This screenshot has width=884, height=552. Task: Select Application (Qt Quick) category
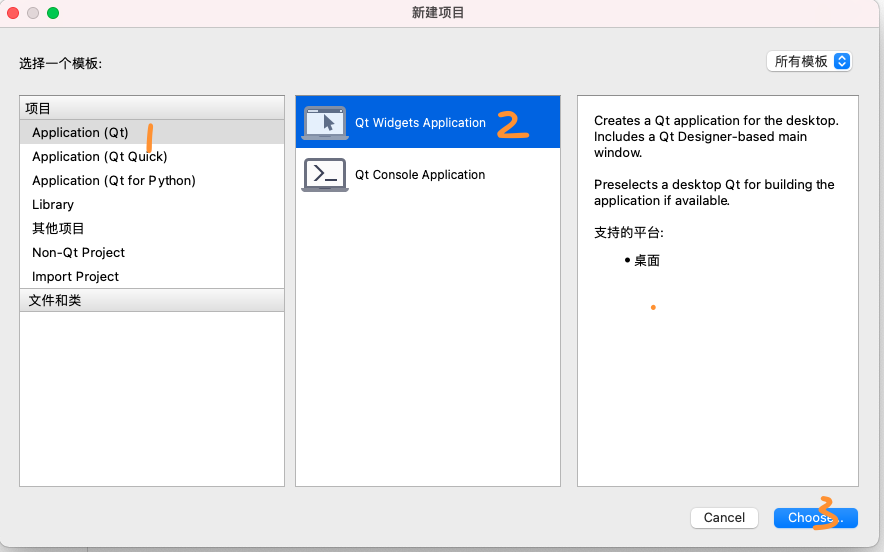tap(152, 156)
